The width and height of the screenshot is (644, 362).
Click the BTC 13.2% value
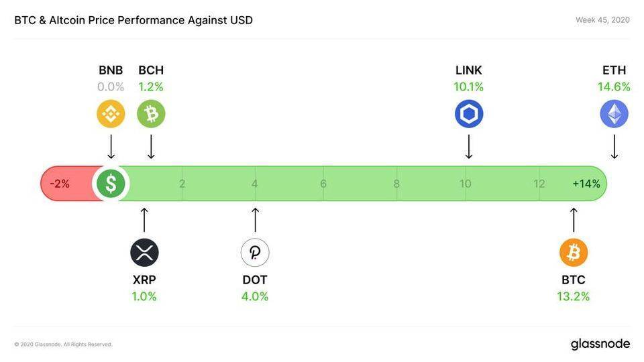tap(574, 296)
